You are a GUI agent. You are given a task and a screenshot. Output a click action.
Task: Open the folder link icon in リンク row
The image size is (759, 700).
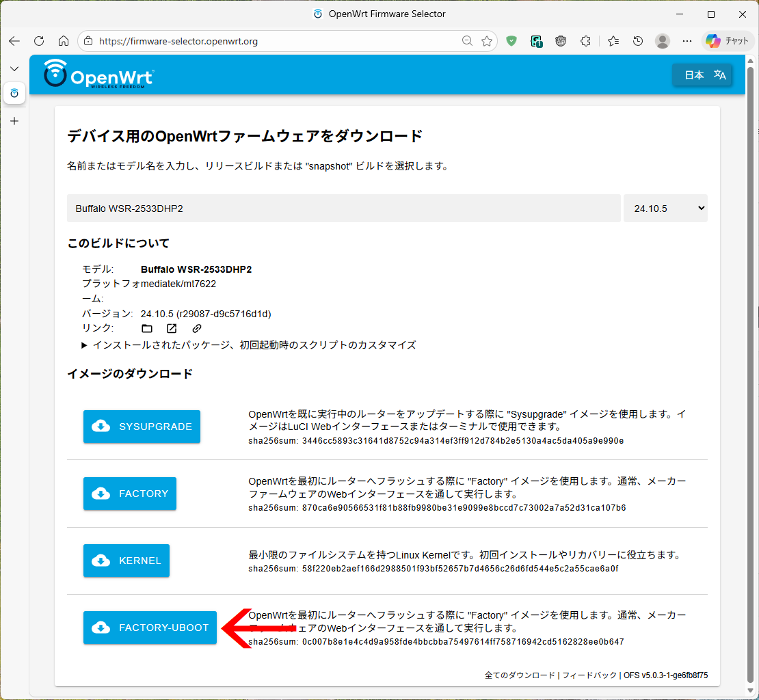tap(147, 329)
